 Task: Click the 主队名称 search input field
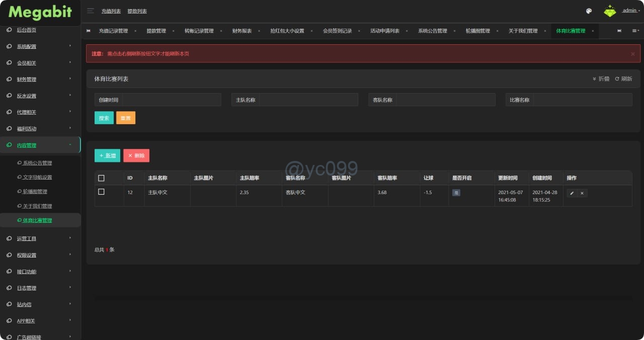[308, 100]
